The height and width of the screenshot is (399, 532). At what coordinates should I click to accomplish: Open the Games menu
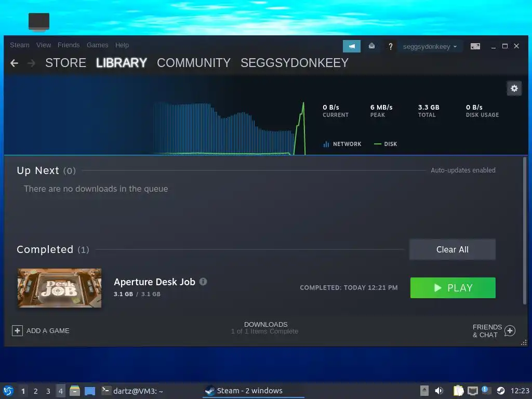point(97,45)
